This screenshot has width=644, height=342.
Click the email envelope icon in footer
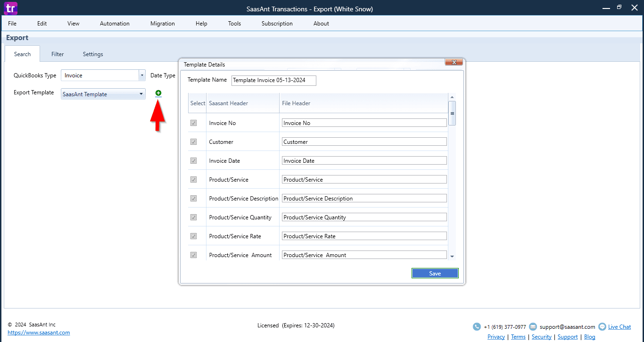[x=533, y=326]
